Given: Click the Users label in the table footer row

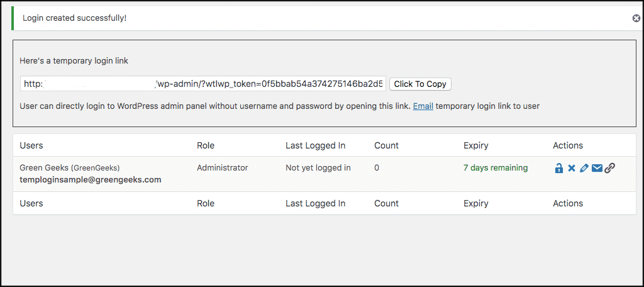Looking at the screenshot, I should tap(31, 203).
